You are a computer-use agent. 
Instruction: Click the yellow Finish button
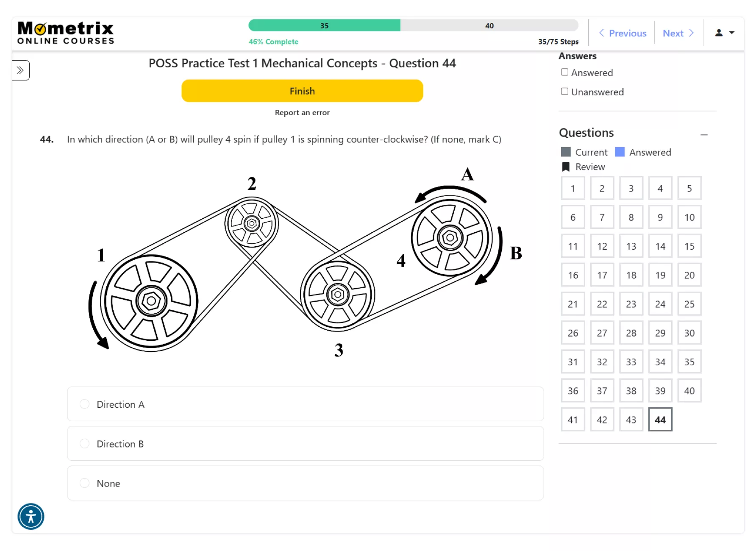[302, 91]
